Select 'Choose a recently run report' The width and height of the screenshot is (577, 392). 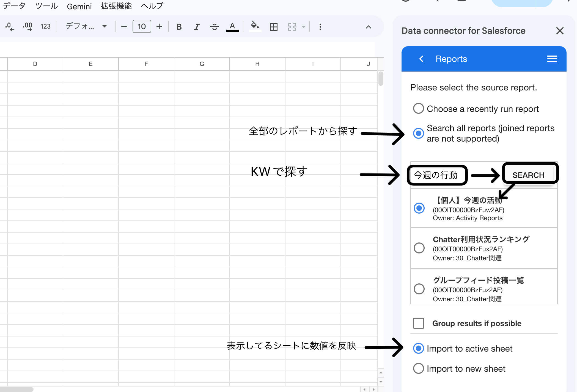pyautogui.click(x=418, y=109)
